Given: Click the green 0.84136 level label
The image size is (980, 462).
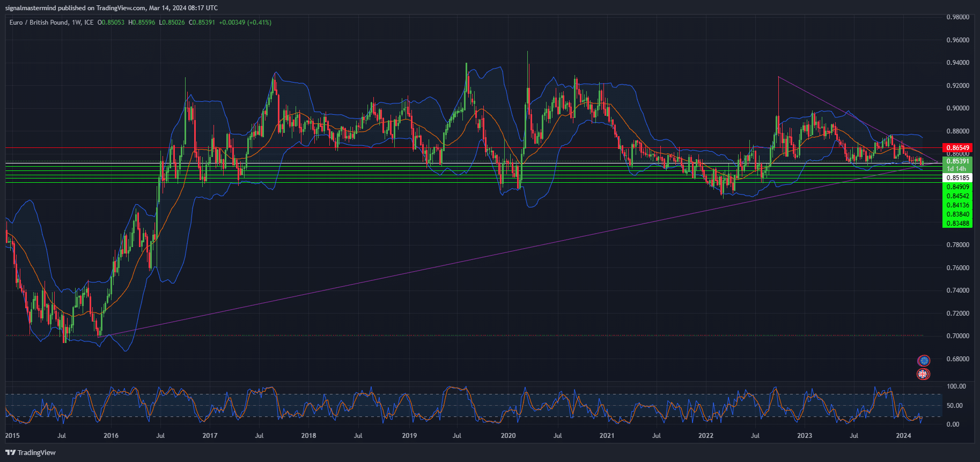Looking at the screenshot, I should click(957, 205).
